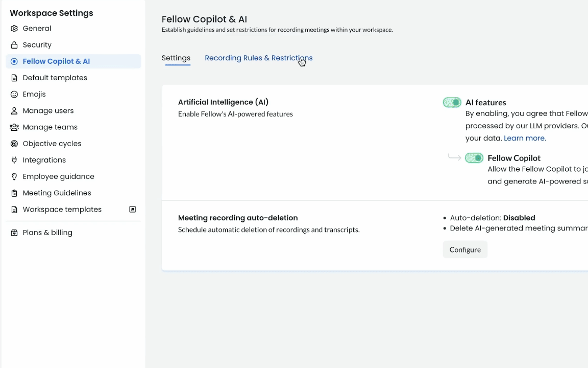
Task: Click the Employee guidance lightbulb icon
Action: point(14,177)
